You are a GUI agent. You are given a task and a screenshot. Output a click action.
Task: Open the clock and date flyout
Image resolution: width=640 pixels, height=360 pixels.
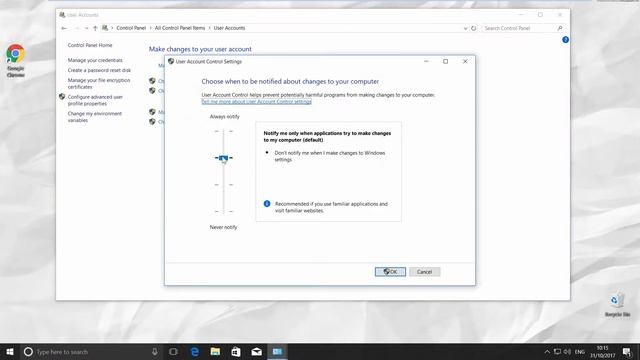tap(602, 352)
